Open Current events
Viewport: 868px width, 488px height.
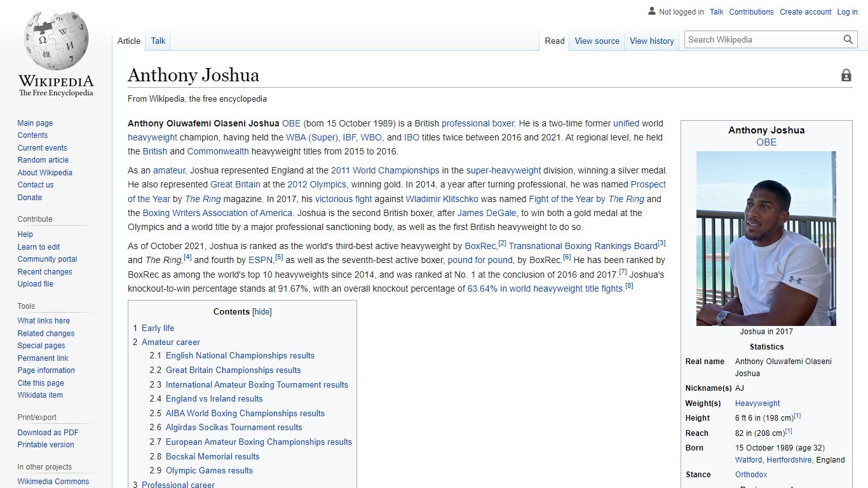[x=42, y=148]
